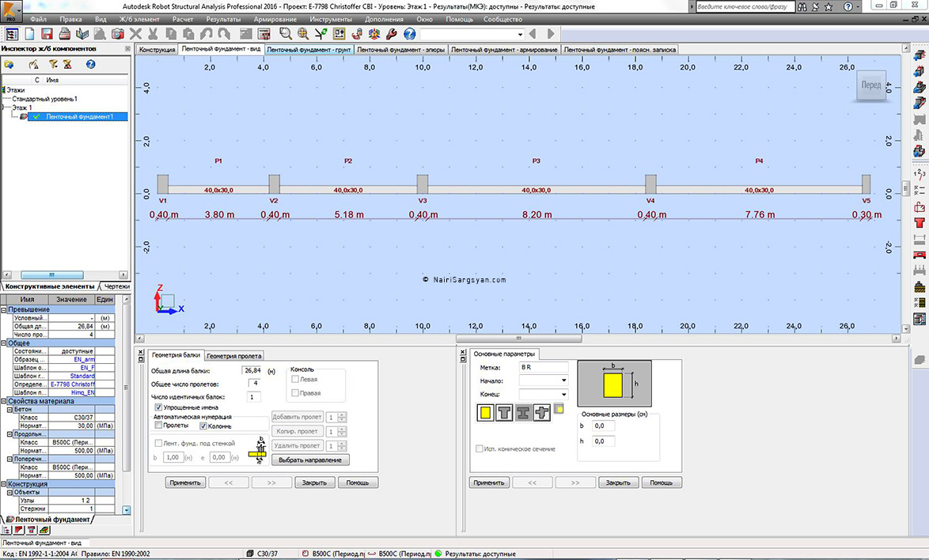Click the magnifier zoom window icon

click(286, 34)
